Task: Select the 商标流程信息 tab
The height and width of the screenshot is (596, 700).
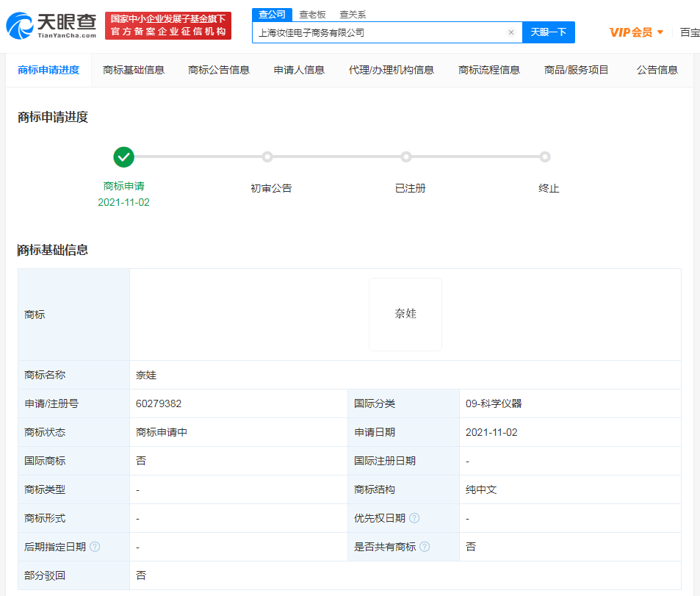Action: pos(489,70)
